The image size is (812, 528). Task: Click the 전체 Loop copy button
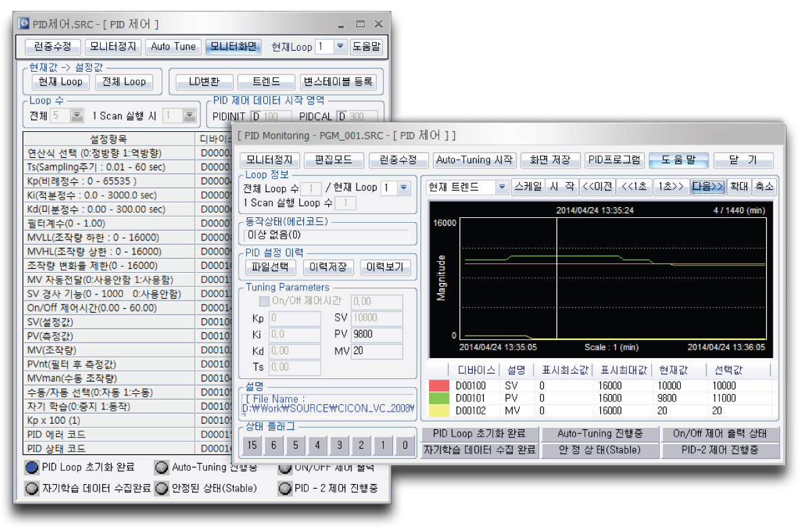point(123,82)
